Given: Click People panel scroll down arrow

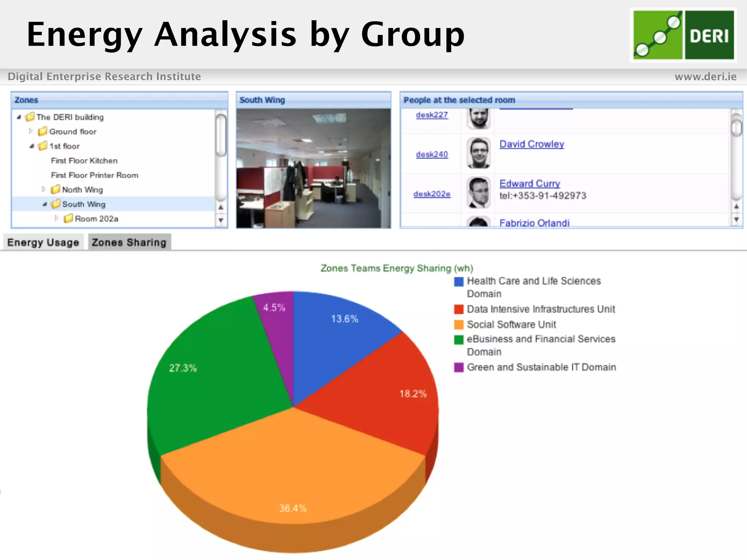Looking at the screenshot, I should point(736,219).
